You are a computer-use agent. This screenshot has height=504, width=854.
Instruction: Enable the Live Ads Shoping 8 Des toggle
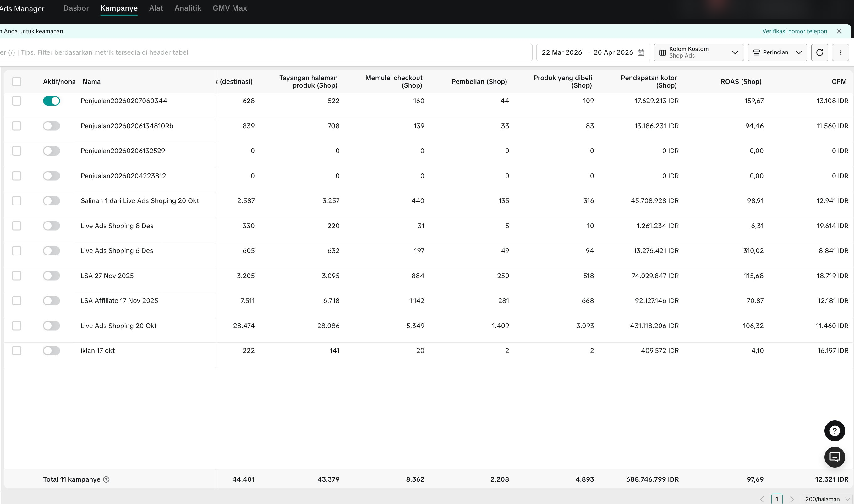[51, 226]
